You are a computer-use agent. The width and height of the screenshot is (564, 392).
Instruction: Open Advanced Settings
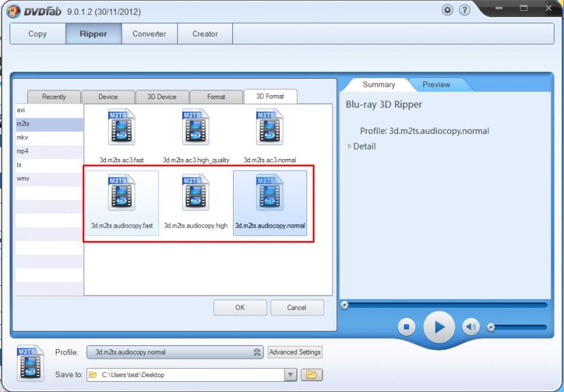coord(295,353)
